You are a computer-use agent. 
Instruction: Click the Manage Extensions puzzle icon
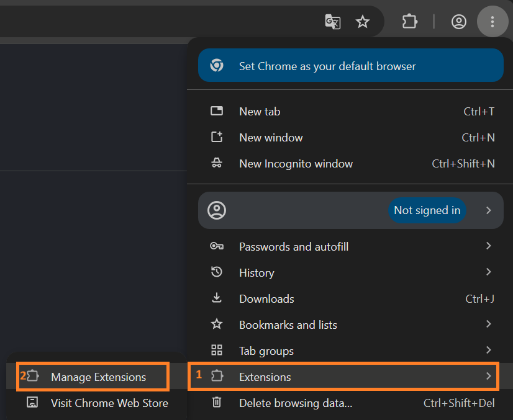coord(32,376)
